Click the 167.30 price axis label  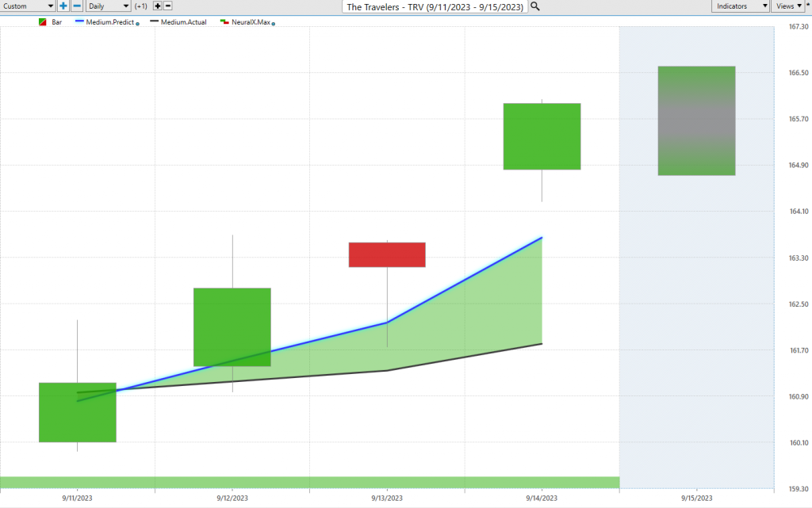tap(798, 26)
